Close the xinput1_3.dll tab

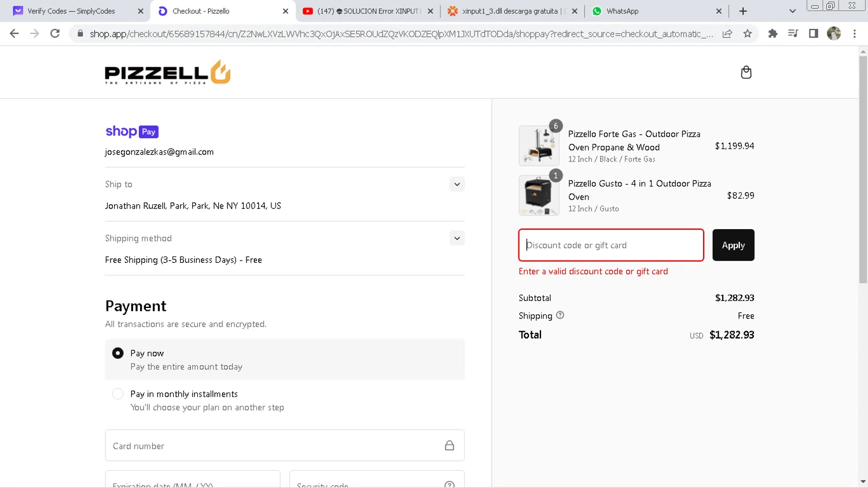point(575,11)
